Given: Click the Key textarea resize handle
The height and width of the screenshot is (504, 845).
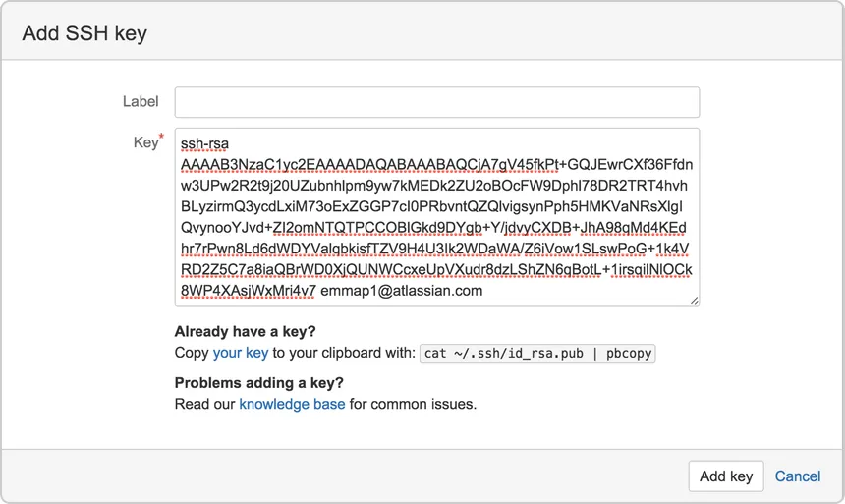Looking at the screenshot, I should (694, 300).
